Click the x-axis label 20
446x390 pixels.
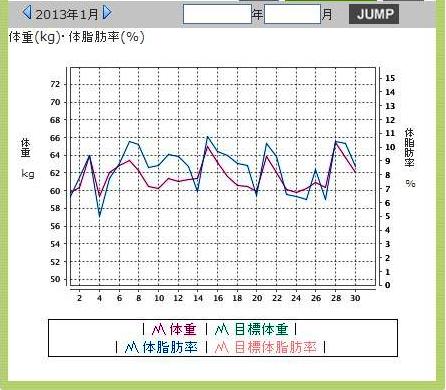[x=257, y=298]
